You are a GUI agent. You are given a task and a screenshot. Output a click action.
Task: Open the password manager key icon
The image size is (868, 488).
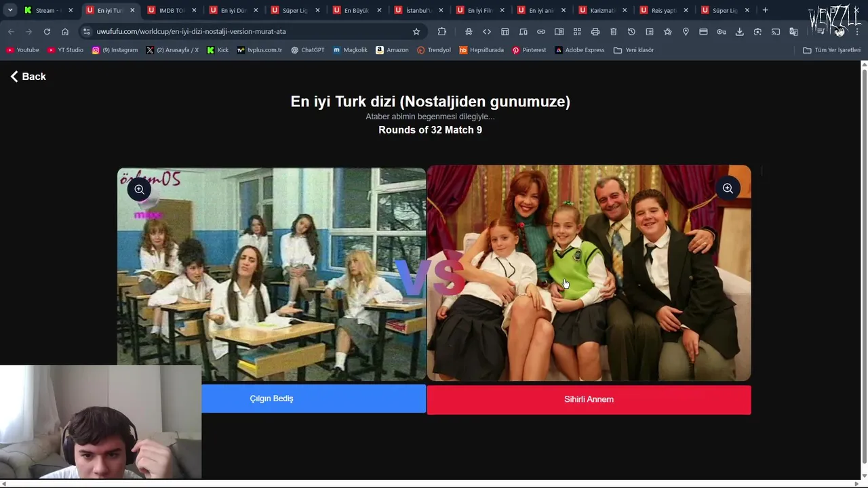pos(722,31)
